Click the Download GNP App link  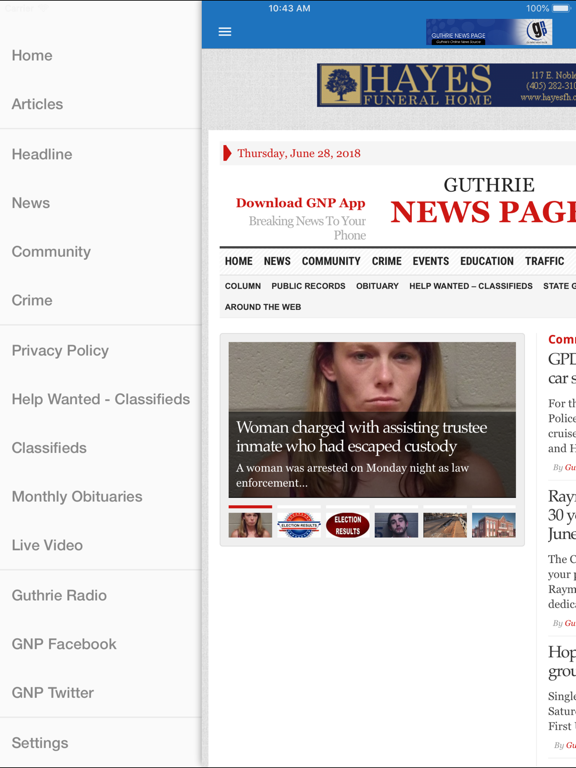tap(300, 203)
